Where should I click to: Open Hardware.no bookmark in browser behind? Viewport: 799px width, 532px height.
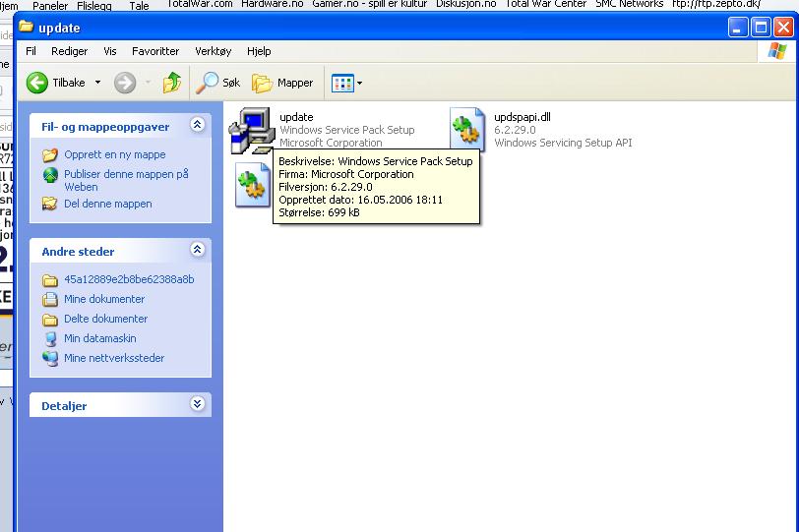click(x=273, y=4)
